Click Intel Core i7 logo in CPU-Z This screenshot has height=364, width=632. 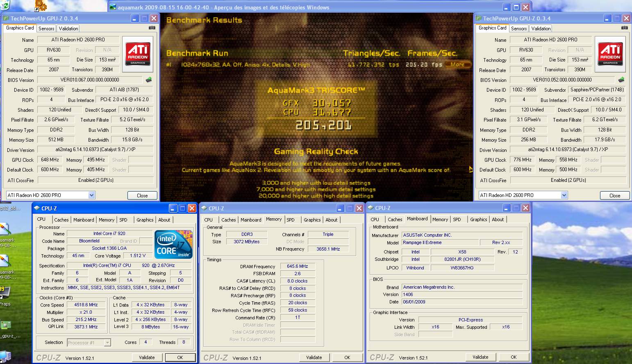[174, 244]
